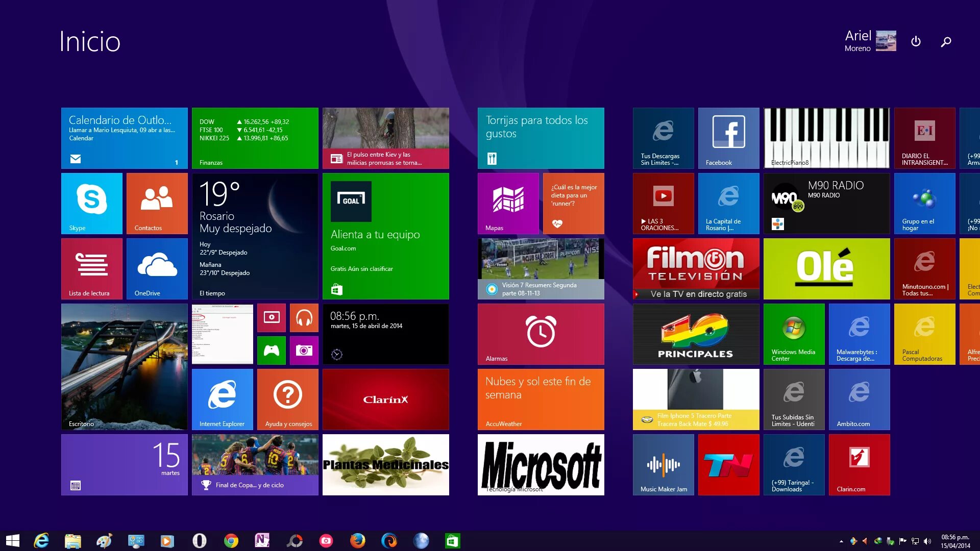This screenshot has height=551, width=980.
Task: Open the Escritorio desktop tile
Action: click(x=125, y=366)
